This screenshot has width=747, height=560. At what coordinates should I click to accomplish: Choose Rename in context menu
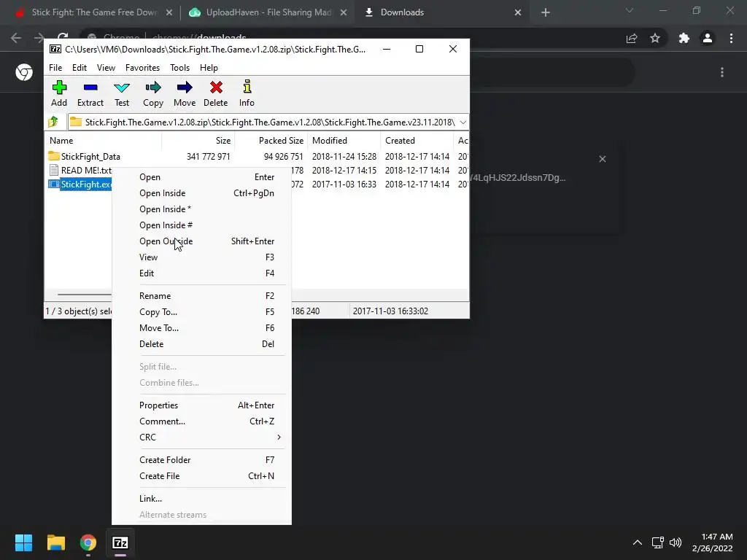[x=201, y=296]
